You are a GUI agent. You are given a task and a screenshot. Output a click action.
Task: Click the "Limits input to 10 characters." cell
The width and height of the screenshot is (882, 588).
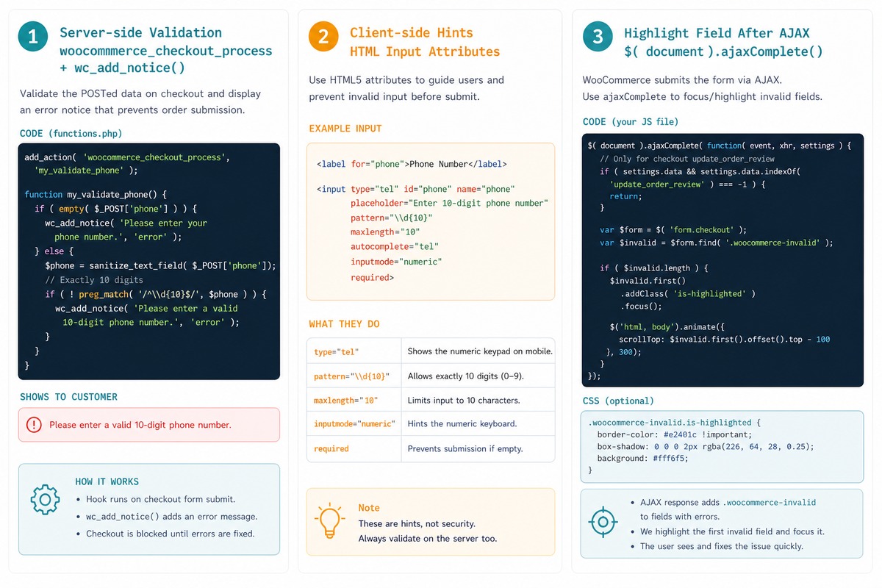coord(478,401)
